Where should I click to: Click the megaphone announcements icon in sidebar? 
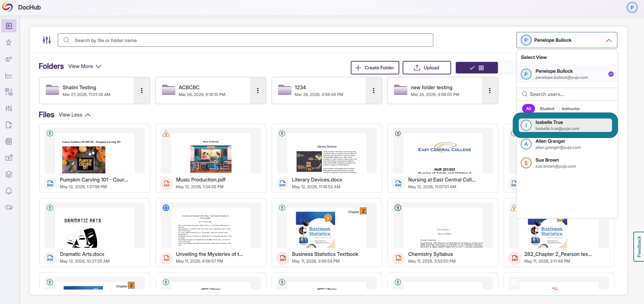coord(9,207)
